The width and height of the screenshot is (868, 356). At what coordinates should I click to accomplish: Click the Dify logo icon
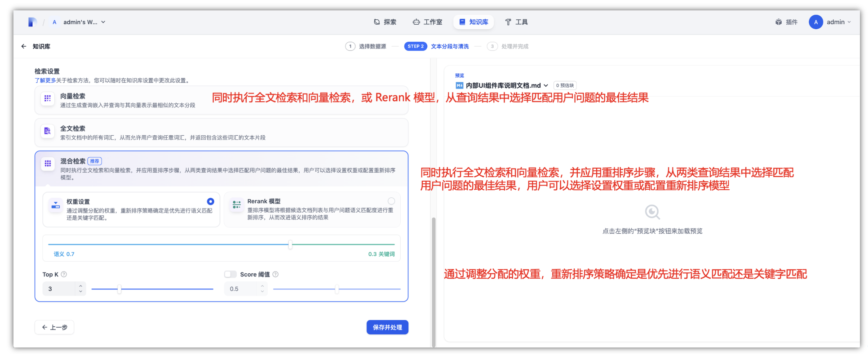point(32,22)
